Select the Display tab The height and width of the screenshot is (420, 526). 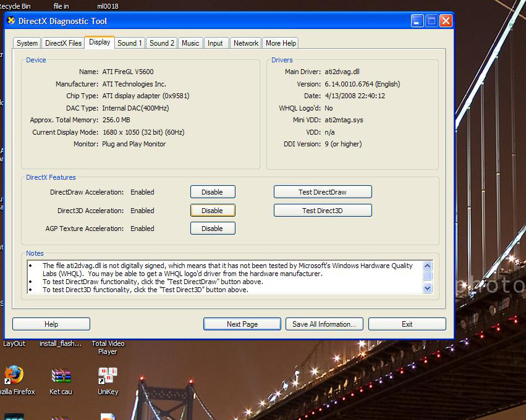point(100,42)
